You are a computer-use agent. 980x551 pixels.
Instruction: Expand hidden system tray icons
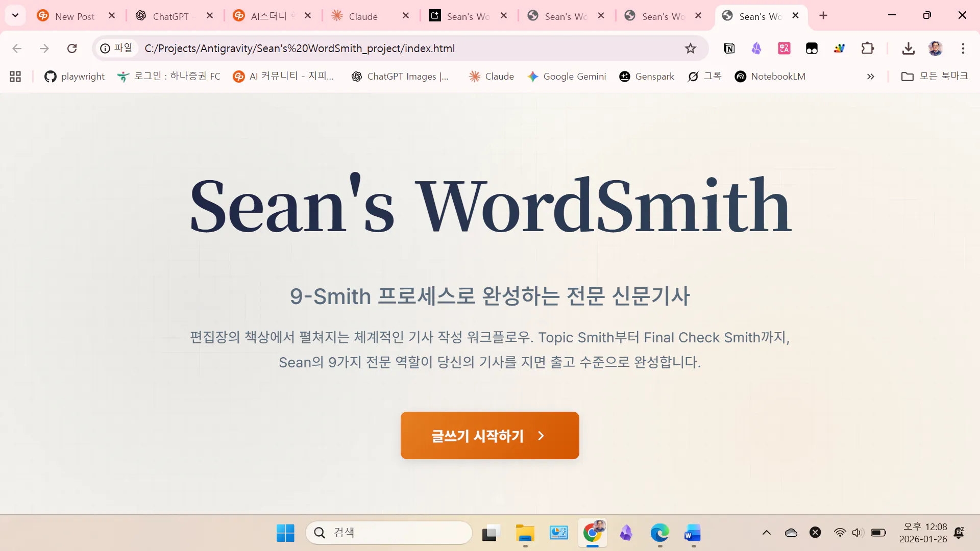click(x=766, y=533)
